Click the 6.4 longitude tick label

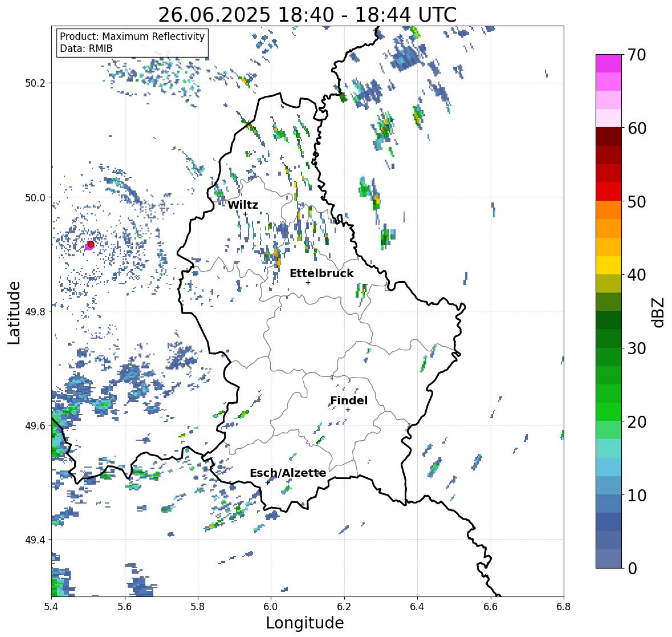pyautogui.click(x=417, y=607)
